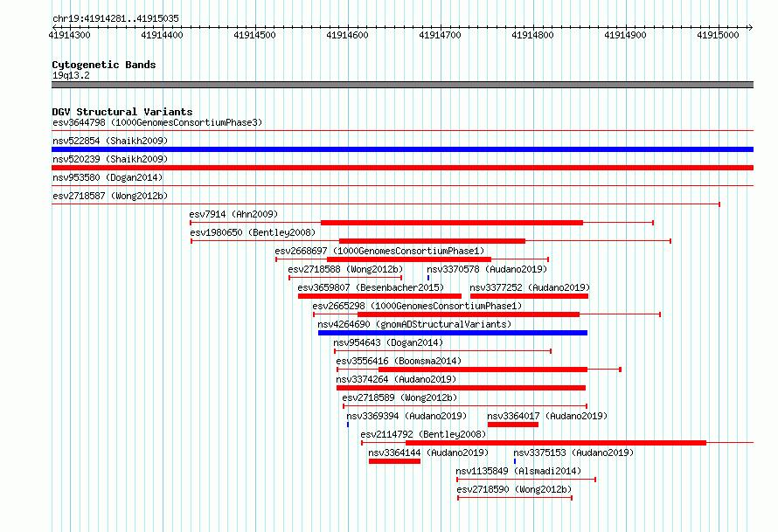This screenshot has width=778, height=532.
Task: Select the red nsv3364017 bar
Action: pos(513,425)
